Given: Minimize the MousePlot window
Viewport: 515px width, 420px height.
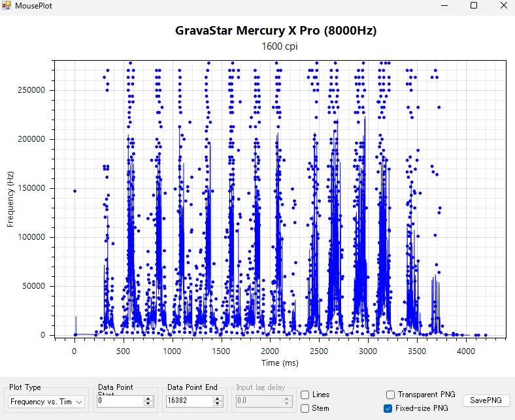Looking at the screenshot, I should coord(444,5).
